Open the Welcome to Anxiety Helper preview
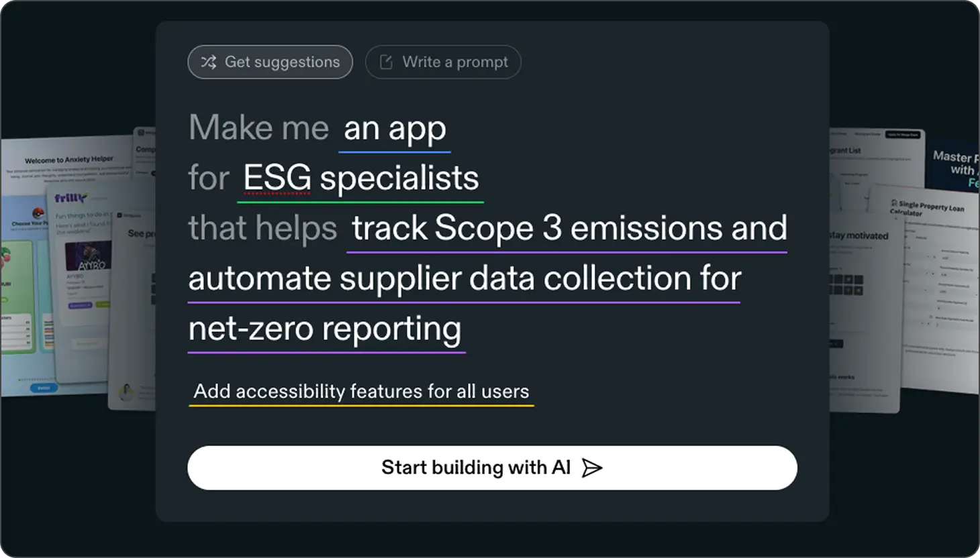The height and width of the screenshot is (558, 980). pyautogui.click(x=68, y=160)
